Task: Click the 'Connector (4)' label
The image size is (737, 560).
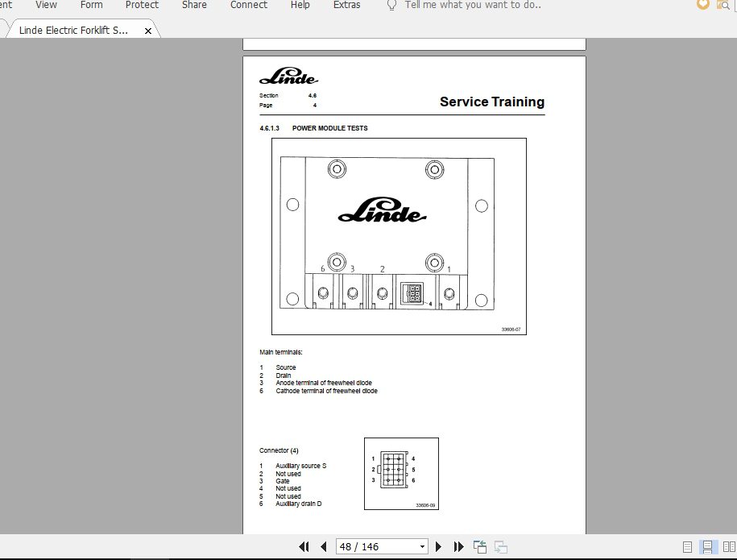Action: pos(279,450)
